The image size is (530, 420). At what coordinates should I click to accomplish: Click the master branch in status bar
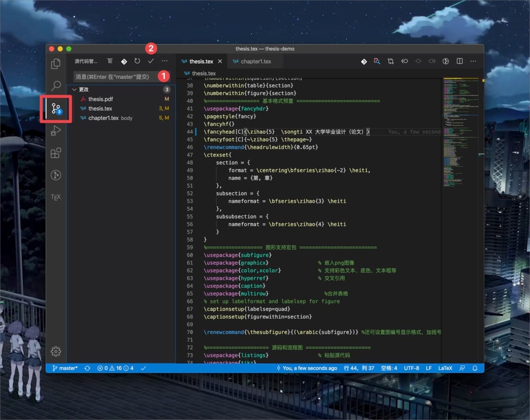pyautogui.click(x=65, y=368)
